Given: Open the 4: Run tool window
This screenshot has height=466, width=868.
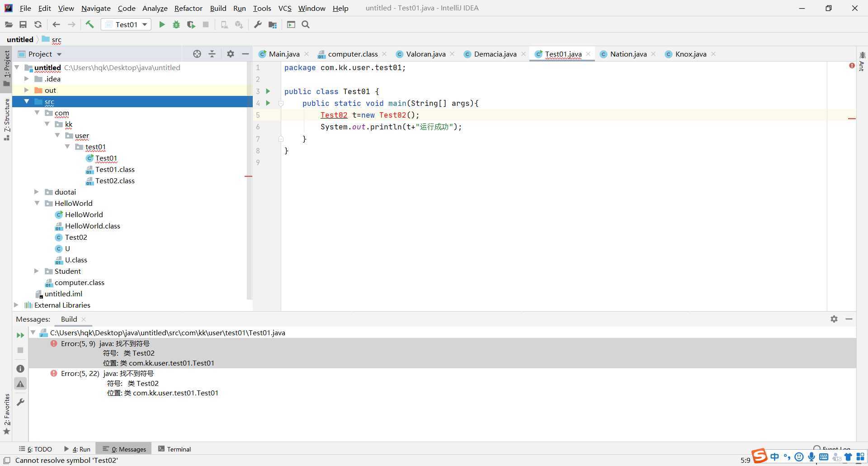Looking at the screenshot, I should [77, 449].
